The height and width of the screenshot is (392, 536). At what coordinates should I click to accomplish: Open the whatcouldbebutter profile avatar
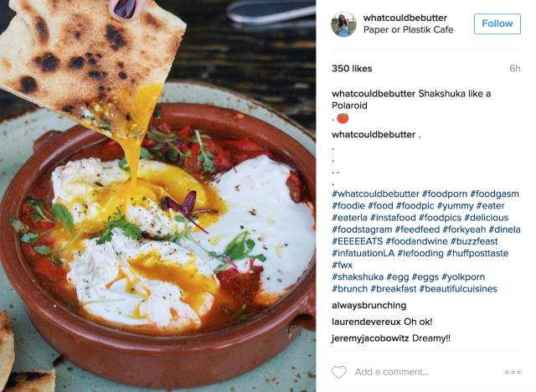[x=343, y=23]
